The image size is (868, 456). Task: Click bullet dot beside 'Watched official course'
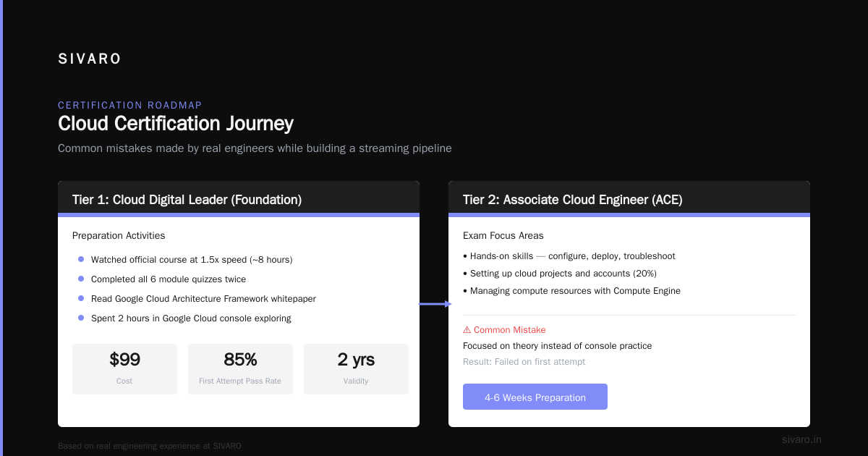81,259
